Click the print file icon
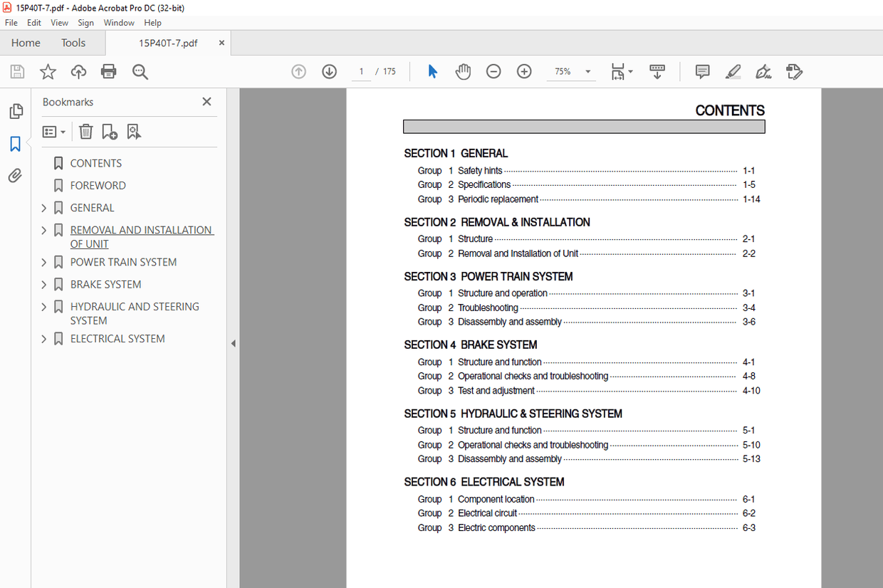 (109, 71)
